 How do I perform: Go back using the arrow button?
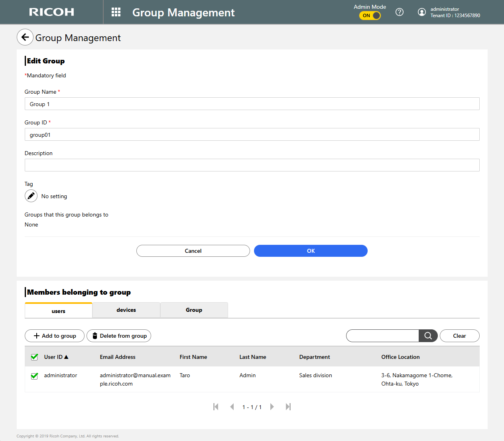click(25, 37)
